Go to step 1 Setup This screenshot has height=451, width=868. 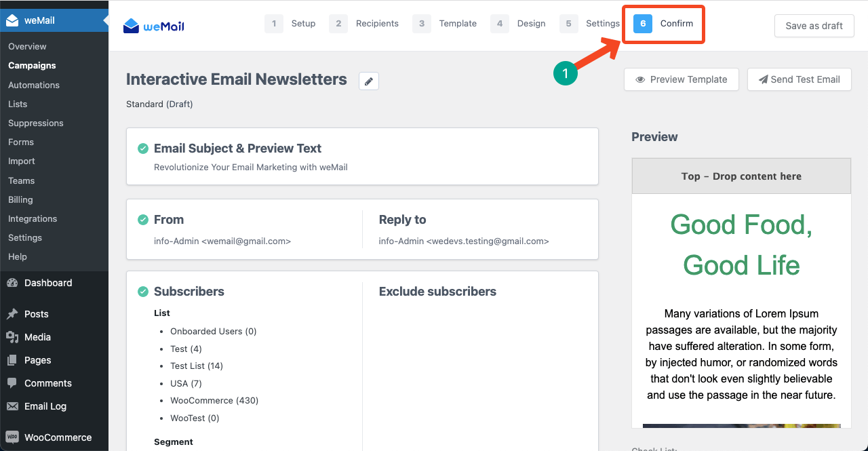(290, 24)
